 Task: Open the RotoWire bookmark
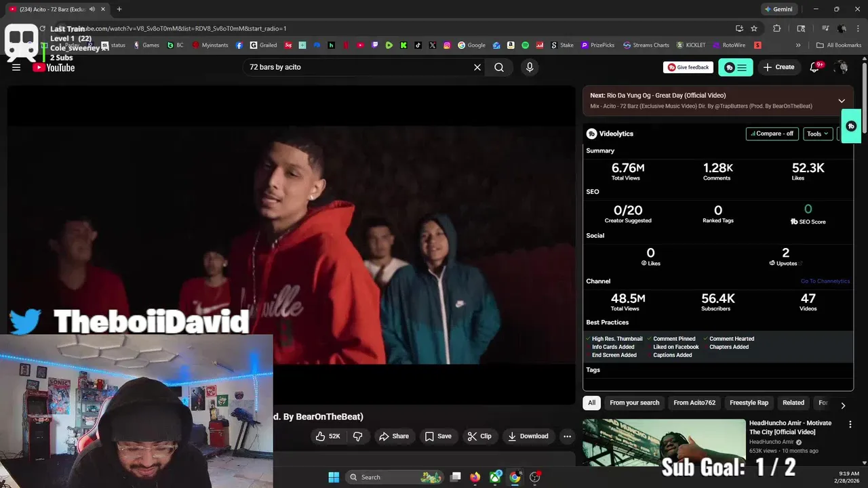(x=728, y=45)
